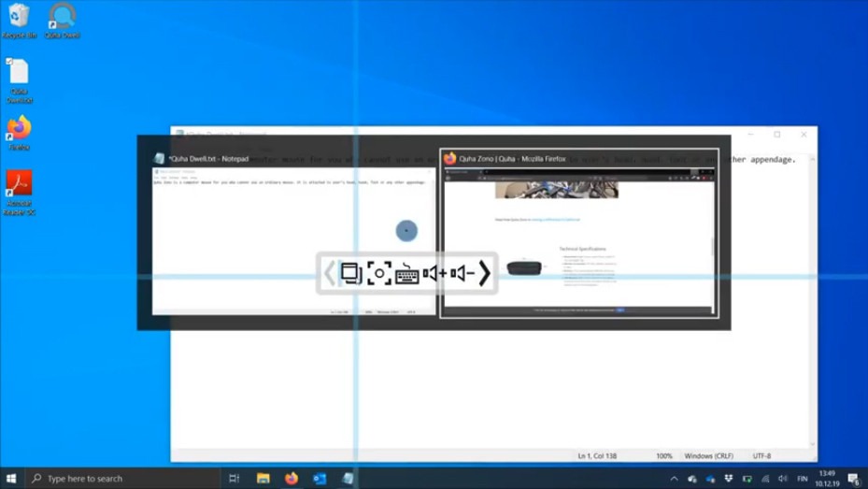Switch to Notepad from the taskbar
This screenshot has height=489, width=868.
click(x=348, y=478)
